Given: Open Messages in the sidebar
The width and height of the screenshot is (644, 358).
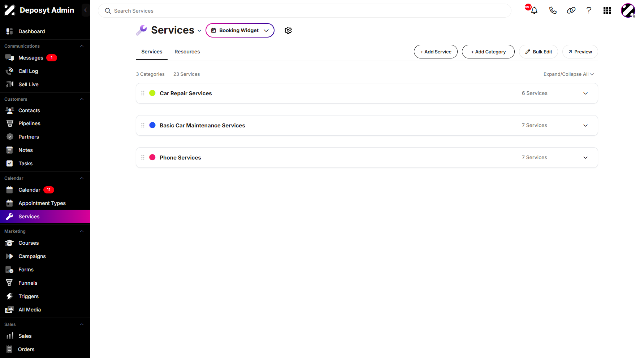Looking at the screenshot, I should (45, 58).
